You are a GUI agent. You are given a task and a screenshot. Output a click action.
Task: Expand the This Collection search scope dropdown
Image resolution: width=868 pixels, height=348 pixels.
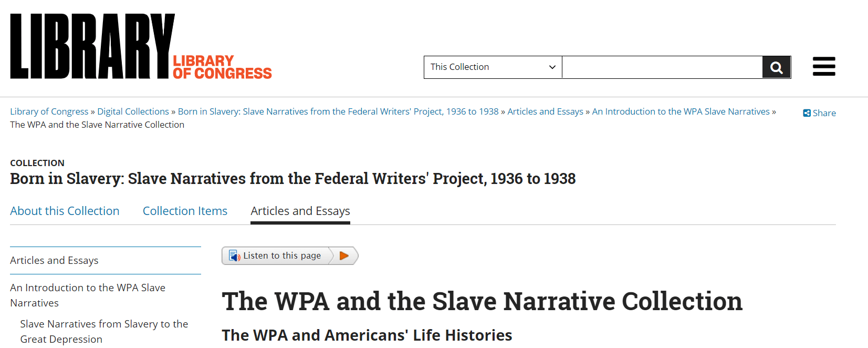coord(493,67)
